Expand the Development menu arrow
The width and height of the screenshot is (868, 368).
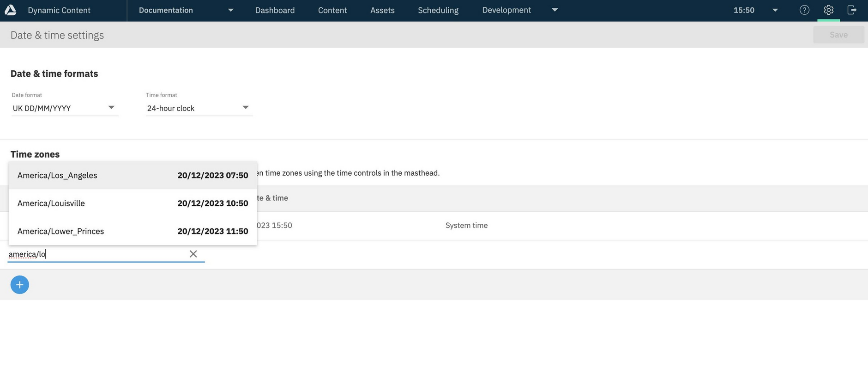point(555,10)
